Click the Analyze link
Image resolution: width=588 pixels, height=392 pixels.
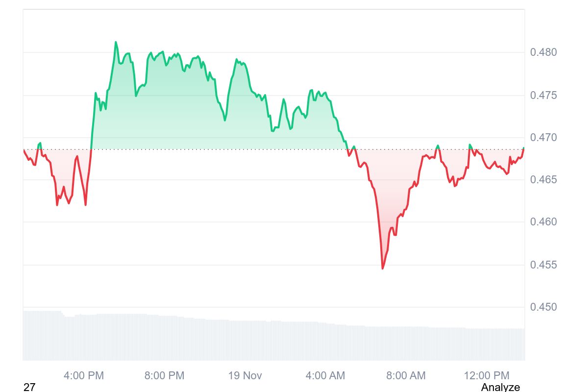500,387
